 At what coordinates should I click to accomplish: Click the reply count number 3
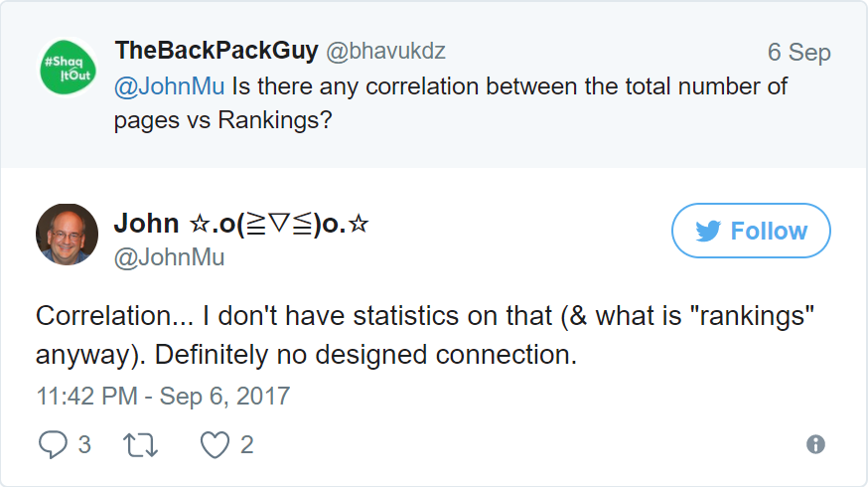pos(84,444)
